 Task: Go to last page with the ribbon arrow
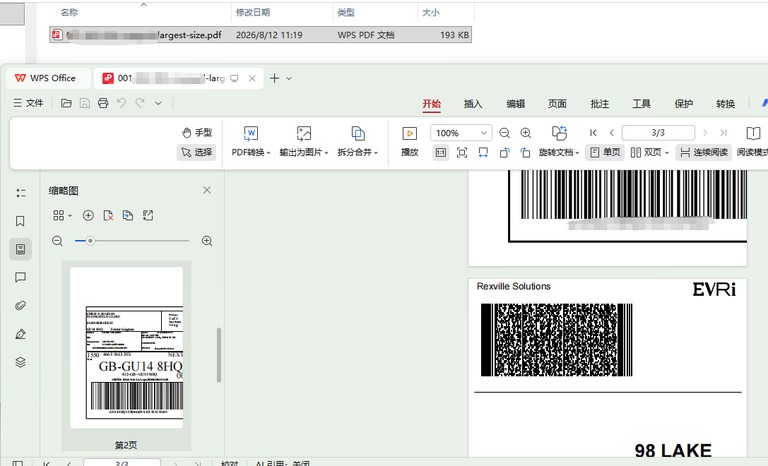tap(723, 133)
